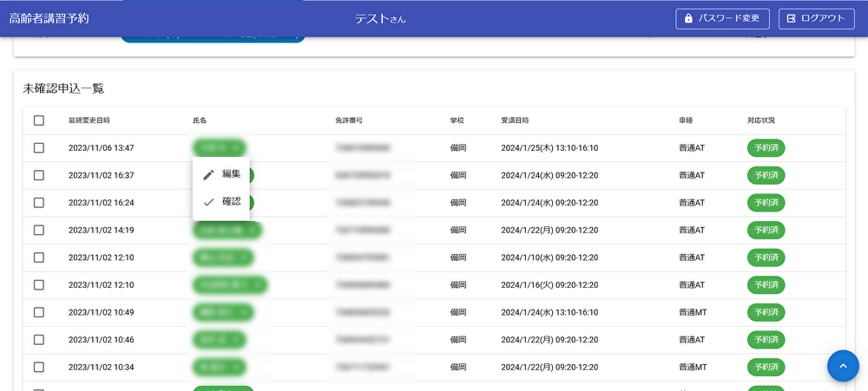Open the name chip dropdown in the 2023/11/02 10:49 row
Viewport: 868px width, 391px height.
click(x=223, y=312)
